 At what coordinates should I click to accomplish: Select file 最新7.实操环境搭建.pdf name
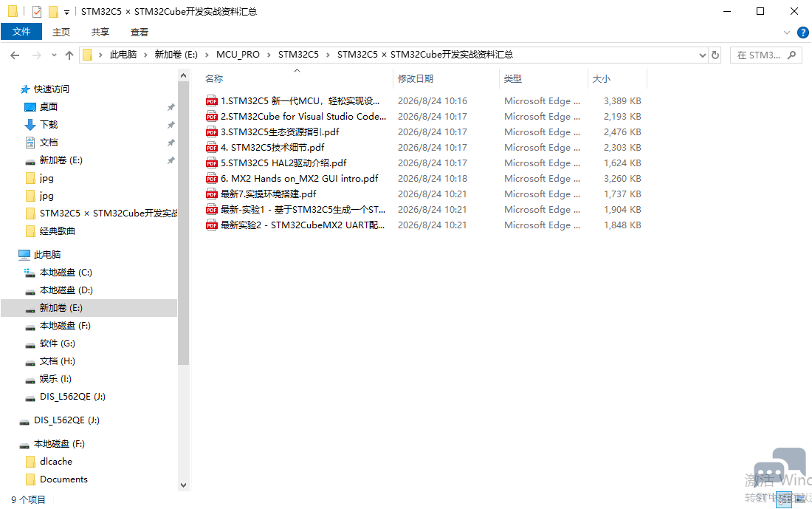(268, 194)
